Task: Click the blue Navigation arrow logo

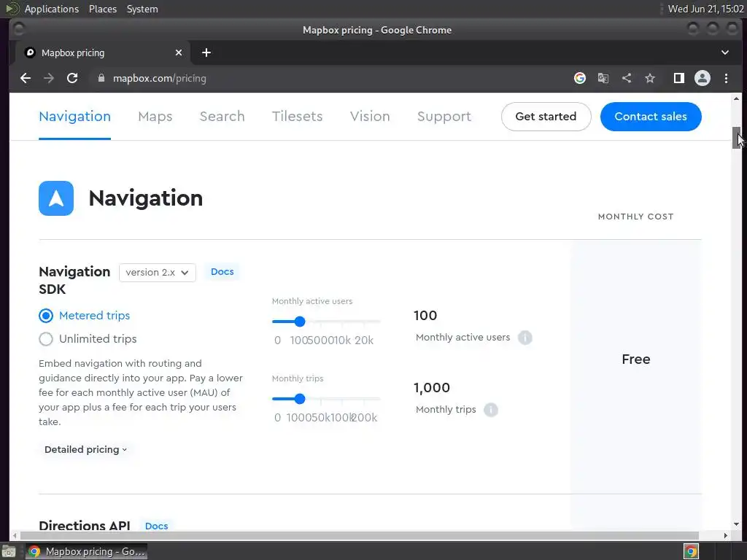Action: 56,198
